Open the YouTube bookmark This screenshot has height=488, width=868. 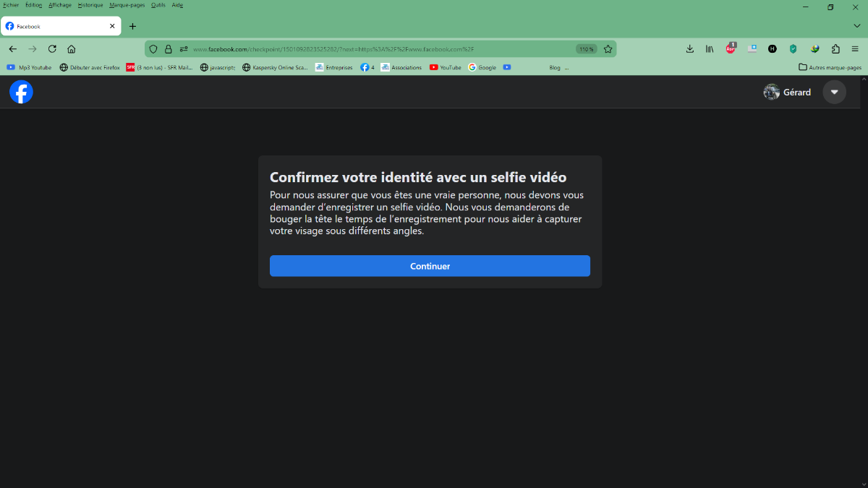(x=445, y=67)
